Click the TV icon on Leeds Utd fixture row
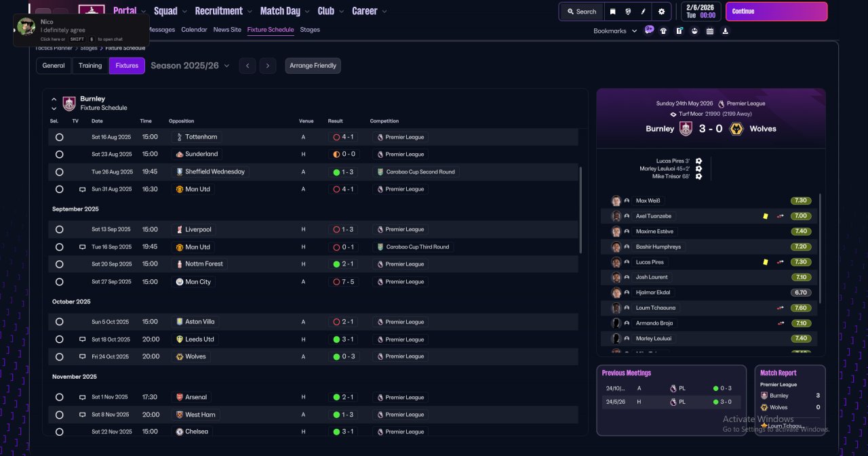The width and height of the screenshot is (868, 456). click(83, 339)
